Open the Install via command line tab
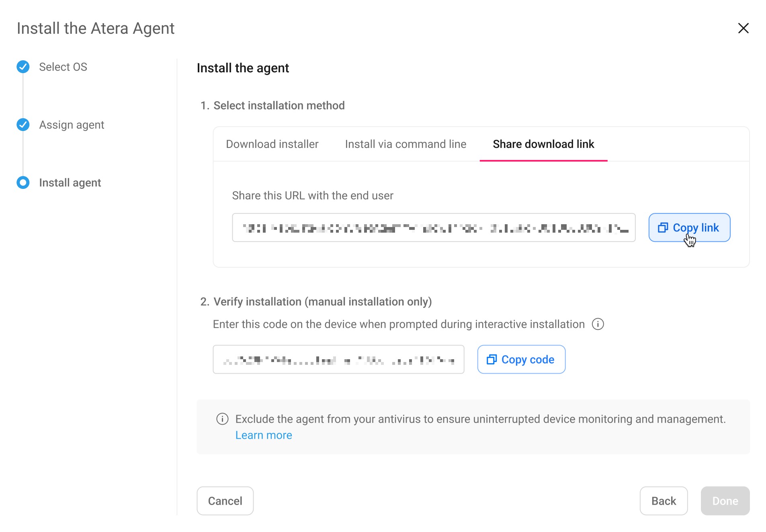 [406, 144]
